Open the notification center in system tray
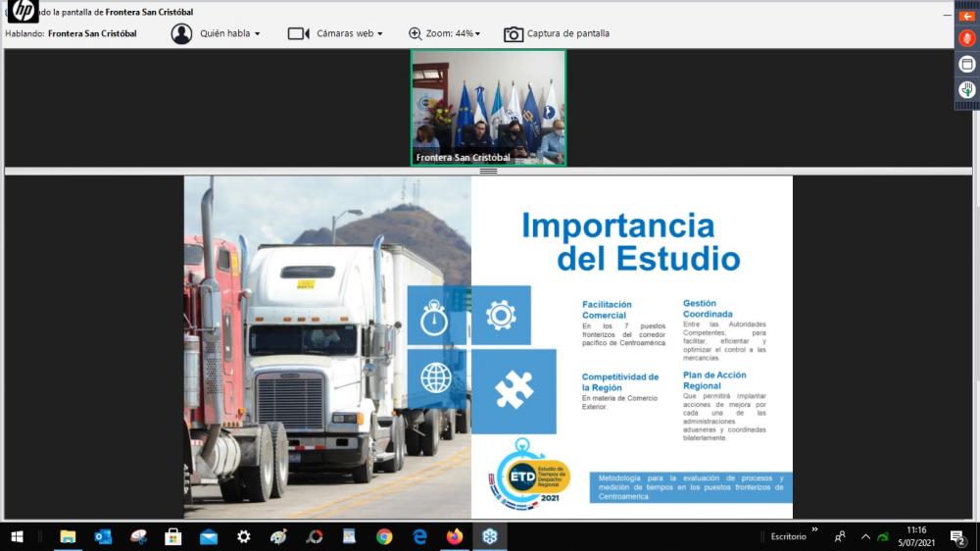980x551 pixels. tap(957, 536)
